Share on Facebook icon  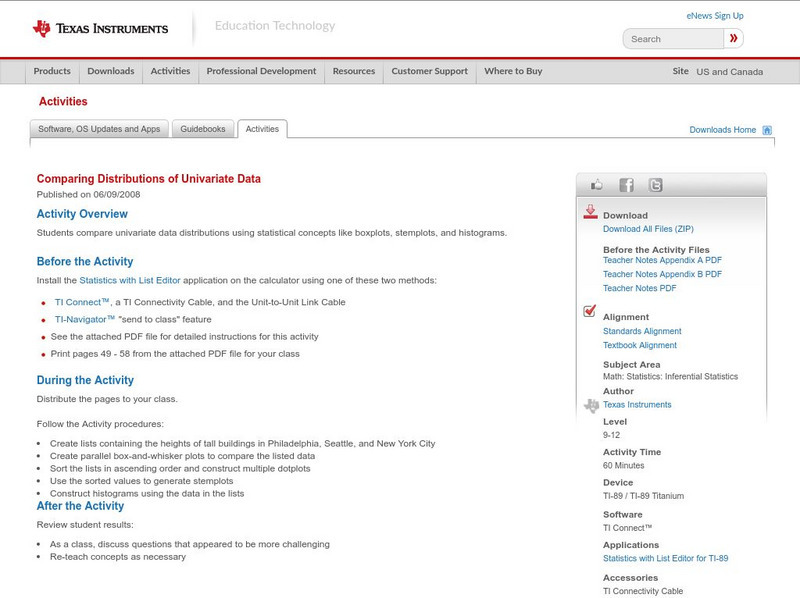[x=626, y=185]
